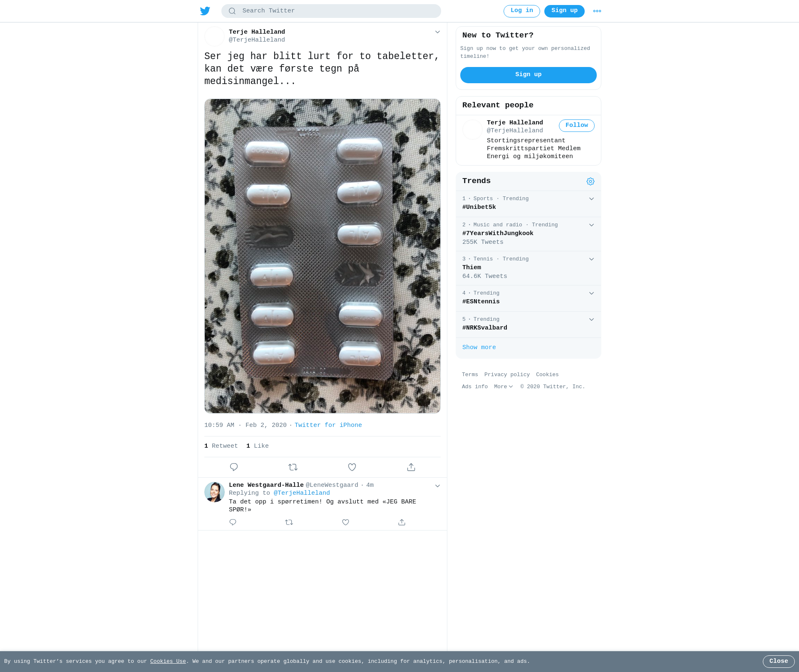Open chevron menu for Thiem trend
799x672 pixels.
(591, 259)
